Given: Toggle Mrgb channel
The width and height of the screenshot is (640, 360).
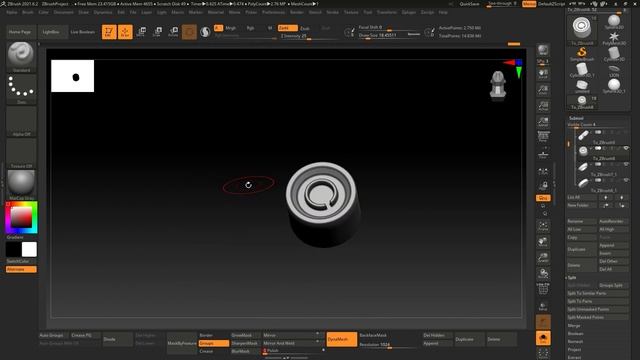Looking at the screenshot, I should pyautogui.click(x=231, y=28).
